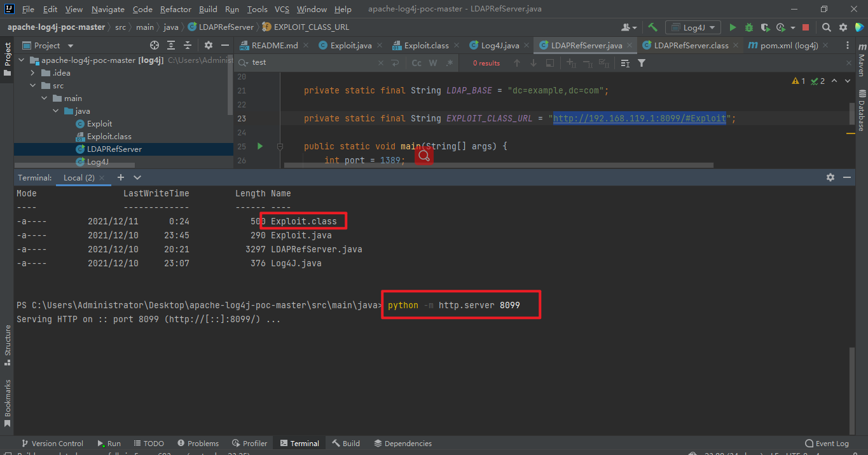Add a new terminal session with plus
Image resolution: width=868 pixels, height=455 pixels.
[x=120, y=177]
